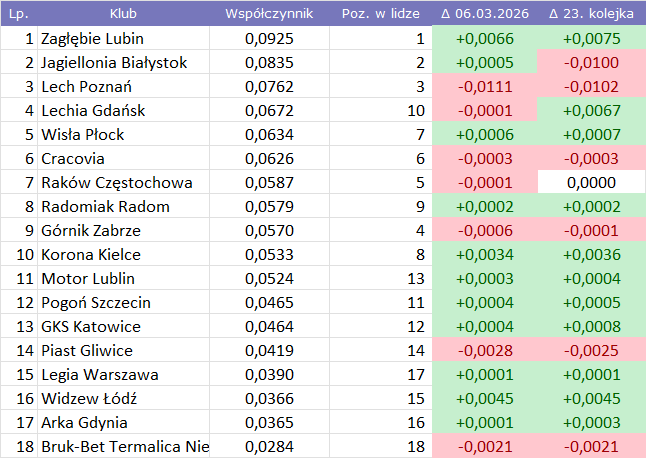Click the green +0,0075 cell
646x458 pixels.
coord(591,39)
